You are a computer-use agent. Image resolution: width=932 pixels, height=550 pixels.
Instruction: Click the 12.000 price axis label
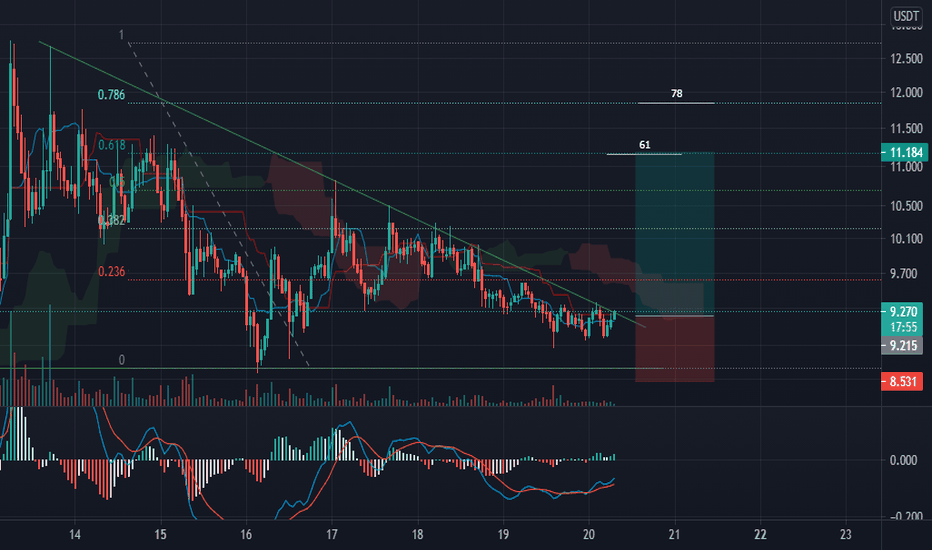(906, 93)
